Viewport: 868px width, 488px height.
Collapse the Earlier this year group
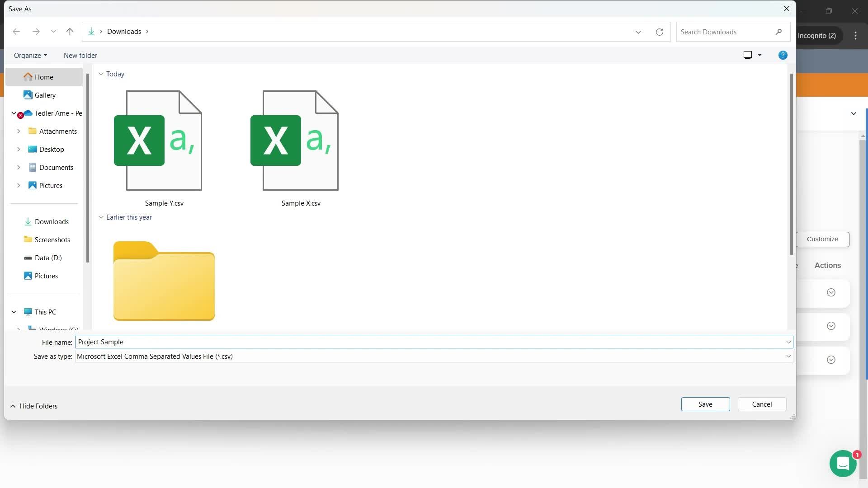tap(101, 217)
